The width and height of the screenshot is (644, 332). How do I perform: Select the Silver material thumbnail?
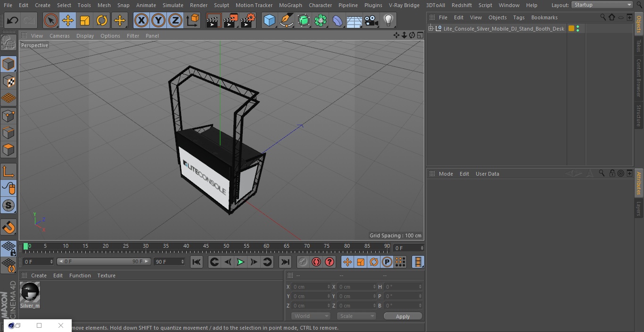coord(30,292)
